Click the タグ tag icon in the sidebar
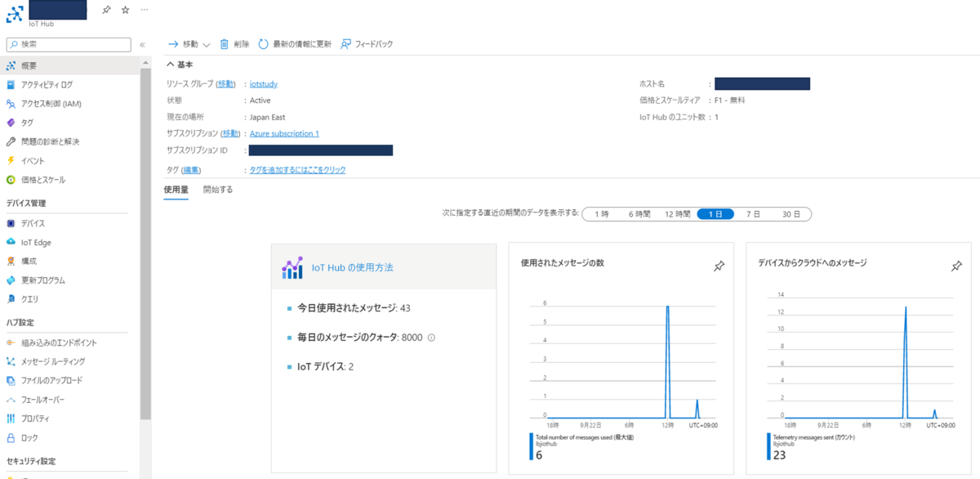The image size is (980, 479). [11, 123]
